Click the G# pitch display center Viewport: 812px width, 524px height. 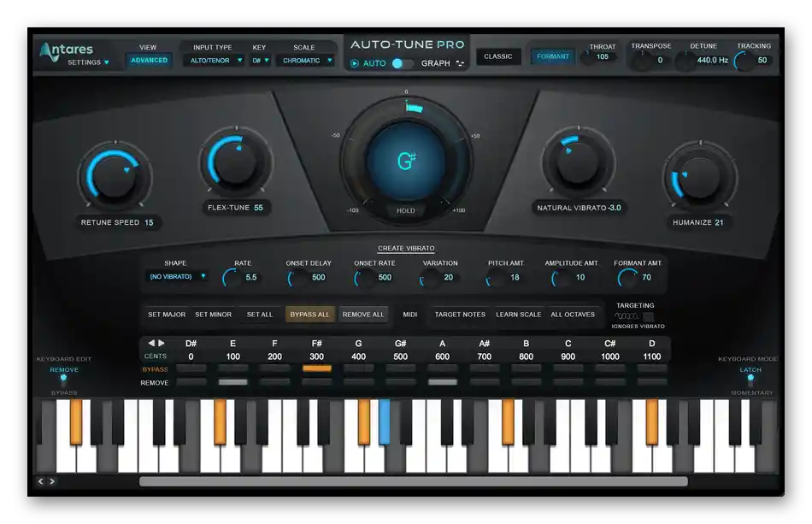click(406, 161)
